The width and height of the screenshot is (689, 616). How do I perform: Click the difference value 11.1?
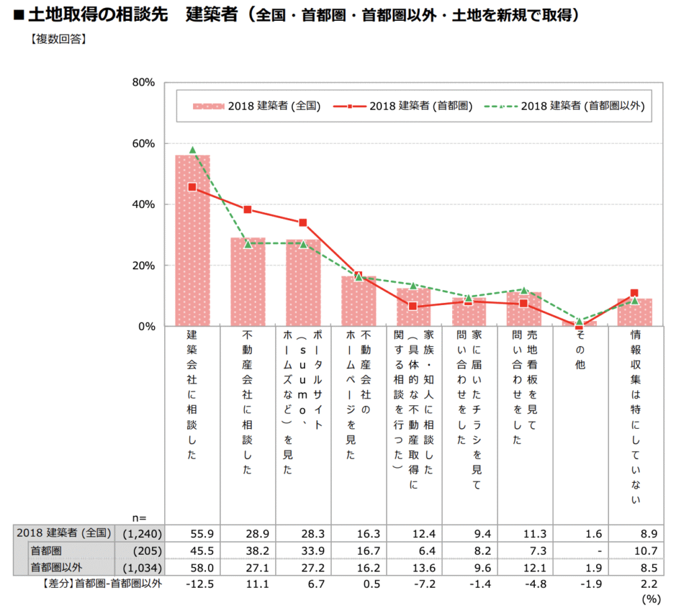tap(258, 584)
